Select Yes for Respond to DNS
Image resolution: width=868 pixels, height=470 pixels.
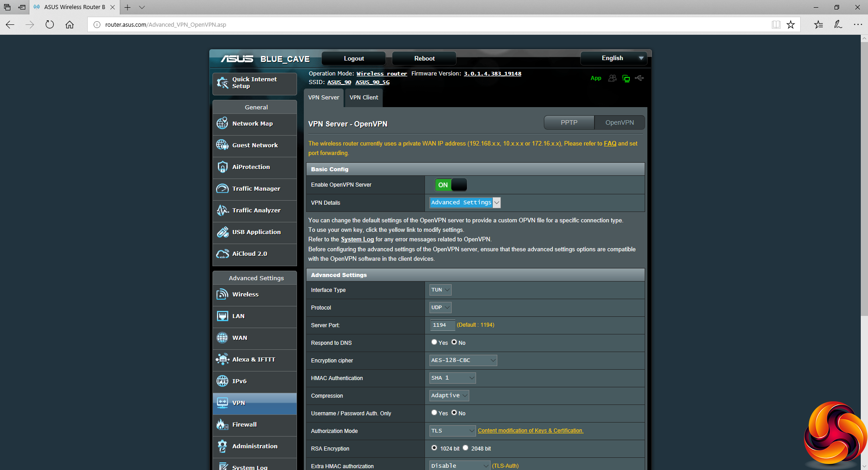[x=434, y=342]
